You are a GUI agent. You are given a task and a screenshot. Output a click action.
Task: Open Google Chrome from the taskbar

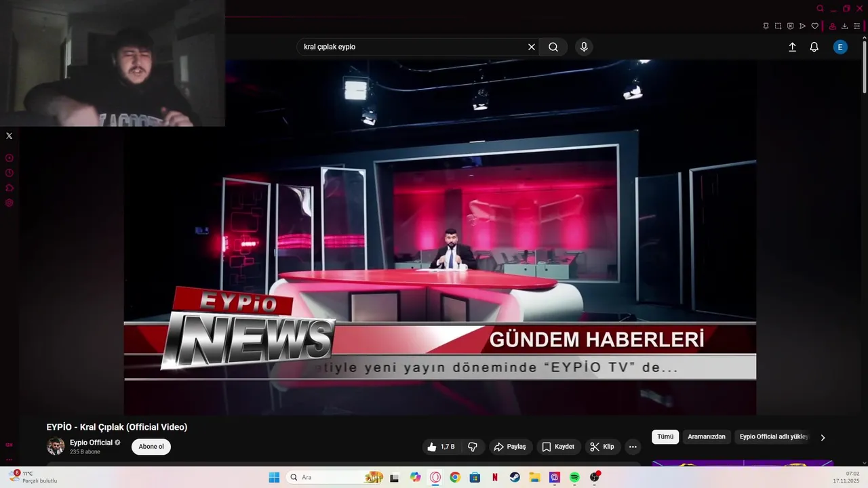tap(455, 477)
